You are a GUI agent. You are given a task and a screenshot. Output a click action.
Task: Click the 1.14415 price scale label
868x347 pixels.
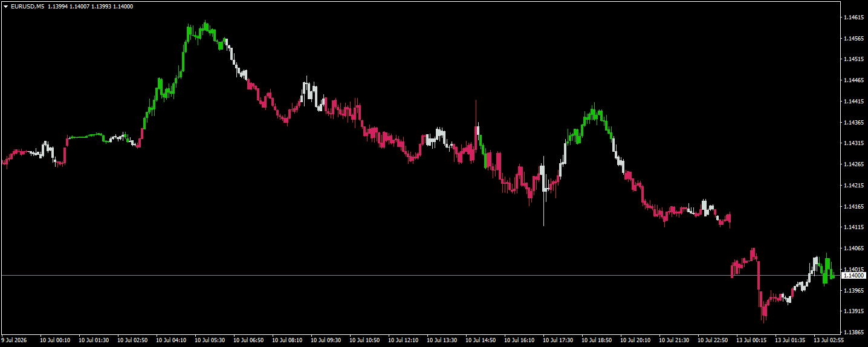pyautogui.click(x=852, y=102)
